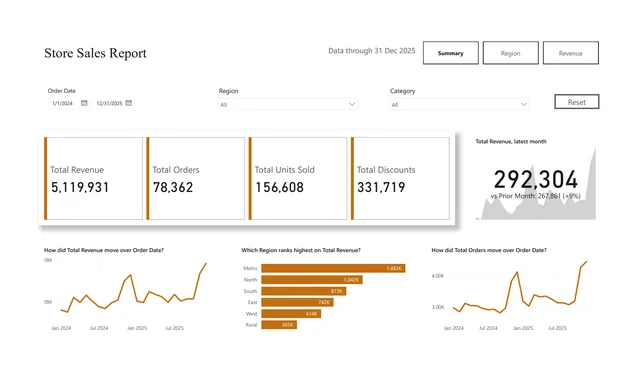This screenshot has height=370, width=640.
Task: Click the Reset filters button
Action: (x=577, y=102)
